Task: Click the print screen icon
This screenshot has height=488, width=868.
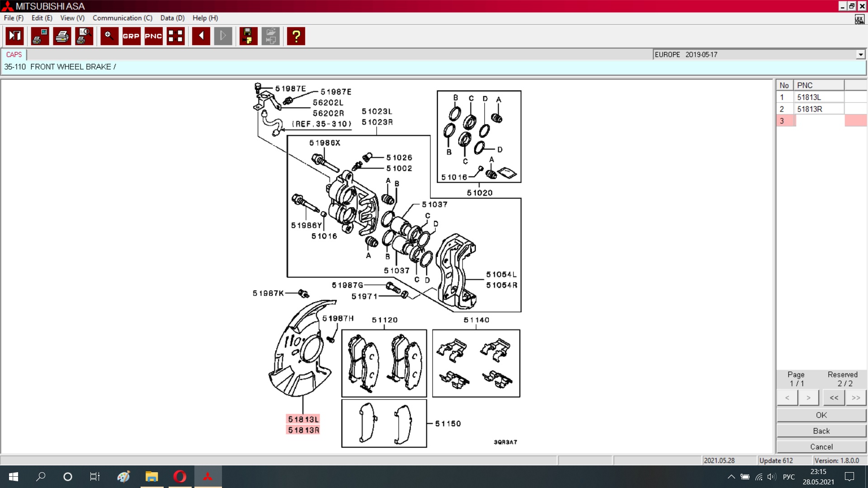Action: point(40,36)
